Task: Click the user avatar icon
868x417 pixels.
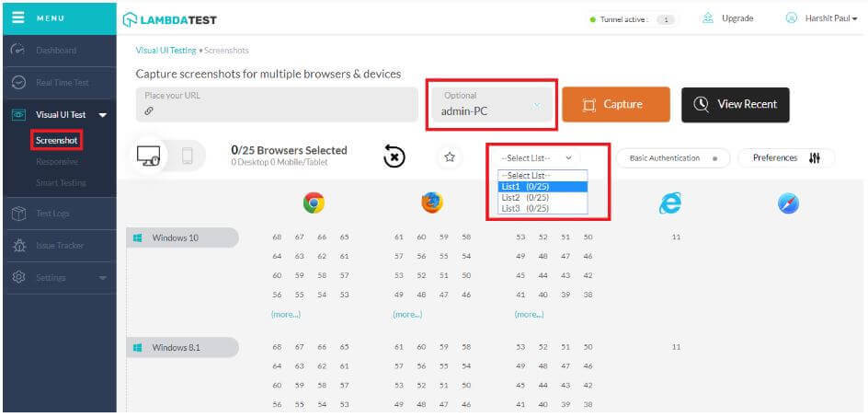Action: pyautogui.click(x=791, y=18)
